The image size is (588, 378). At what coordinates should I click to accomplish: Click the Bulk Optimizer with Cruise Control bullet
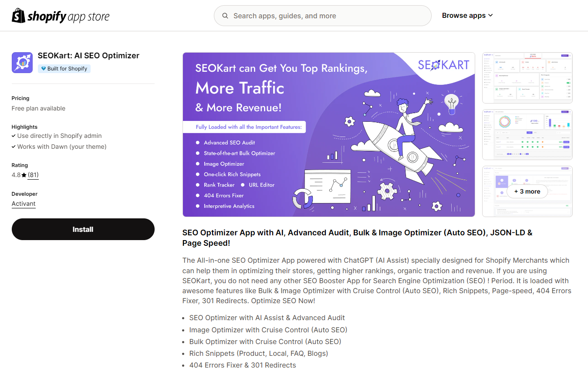265,341
